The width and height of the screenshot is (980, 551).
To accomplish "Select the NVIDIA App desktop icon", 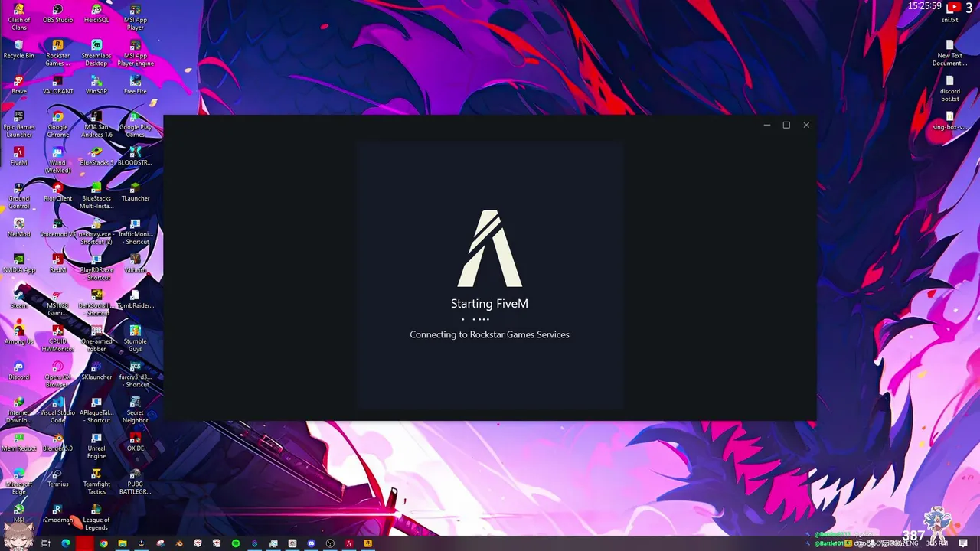I will click(x=19, y=263).
